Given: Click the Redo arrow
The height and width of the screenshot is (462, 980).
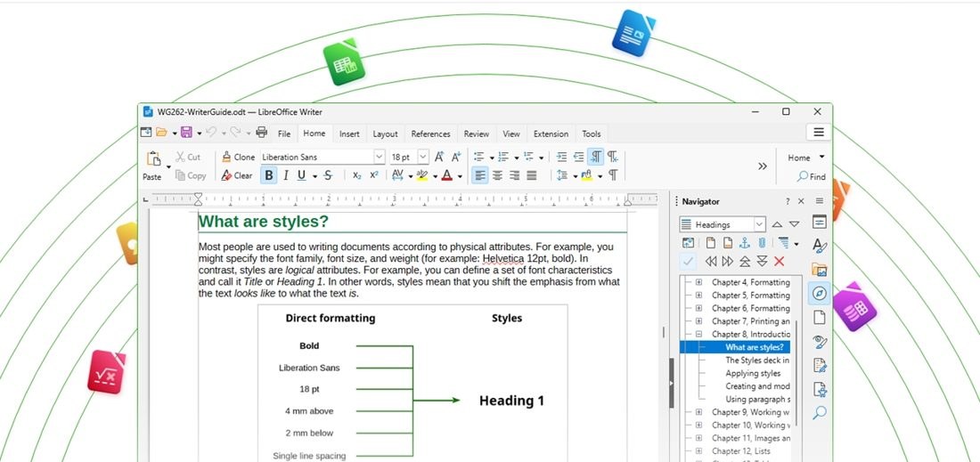Looking at the screenshot, I should click(235, 133).
